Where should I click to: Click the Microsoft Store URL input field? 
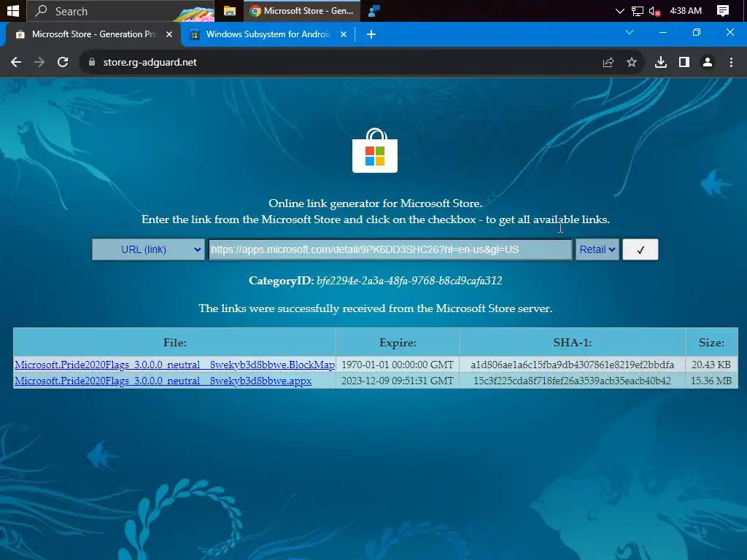pyautogui.click(x=390, y=249)
